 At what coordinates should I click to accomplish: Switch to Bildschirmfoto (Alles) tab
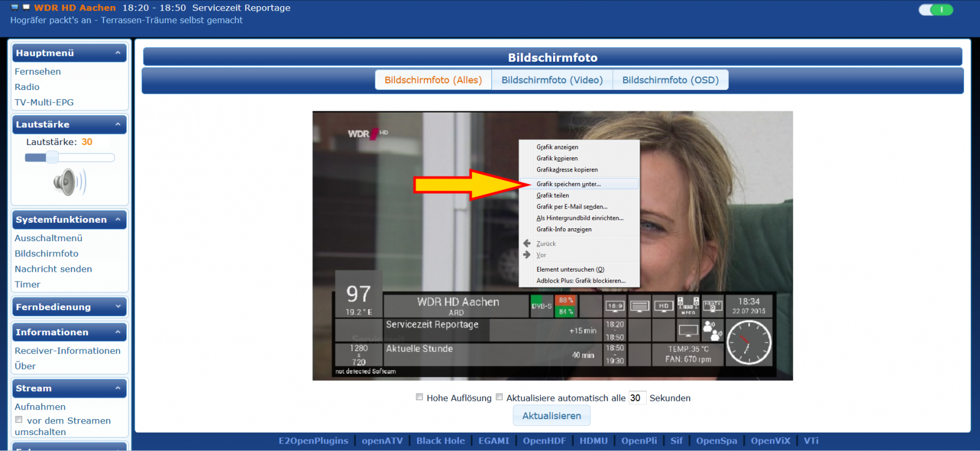point(433,80)
